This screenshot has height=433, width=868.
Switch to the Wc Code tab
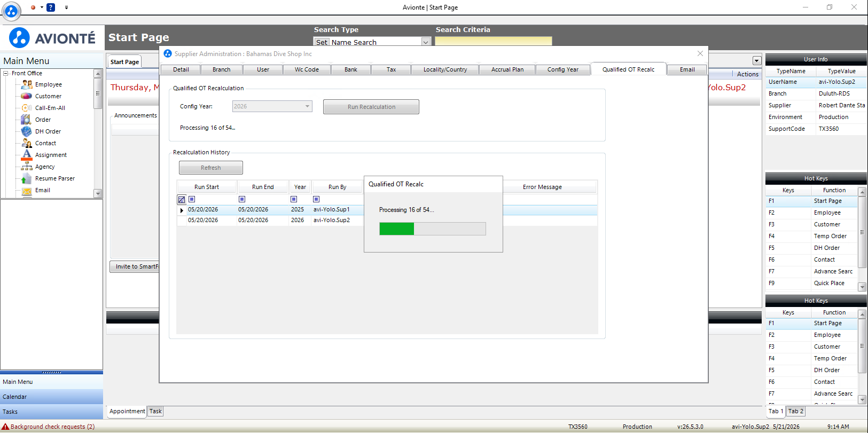click(x=307, y=69)
